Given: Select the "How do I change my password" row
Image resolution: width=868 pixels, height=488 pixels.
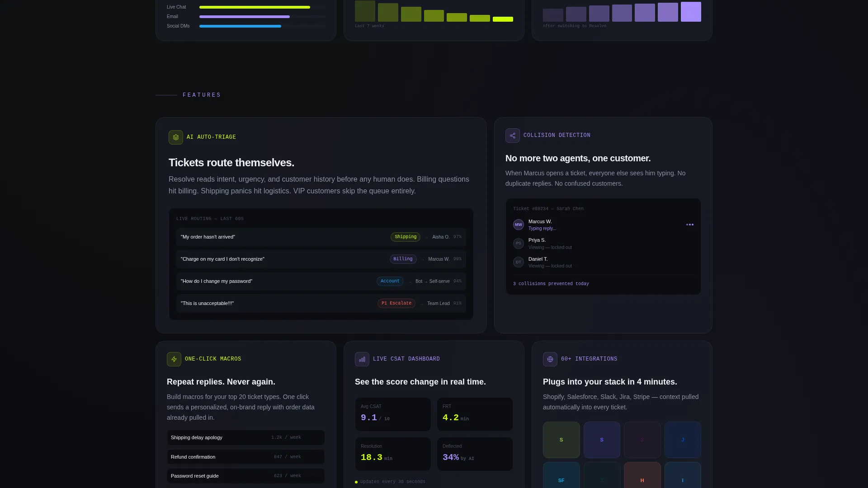Looking at the screenshot, I should coord(321,282).
